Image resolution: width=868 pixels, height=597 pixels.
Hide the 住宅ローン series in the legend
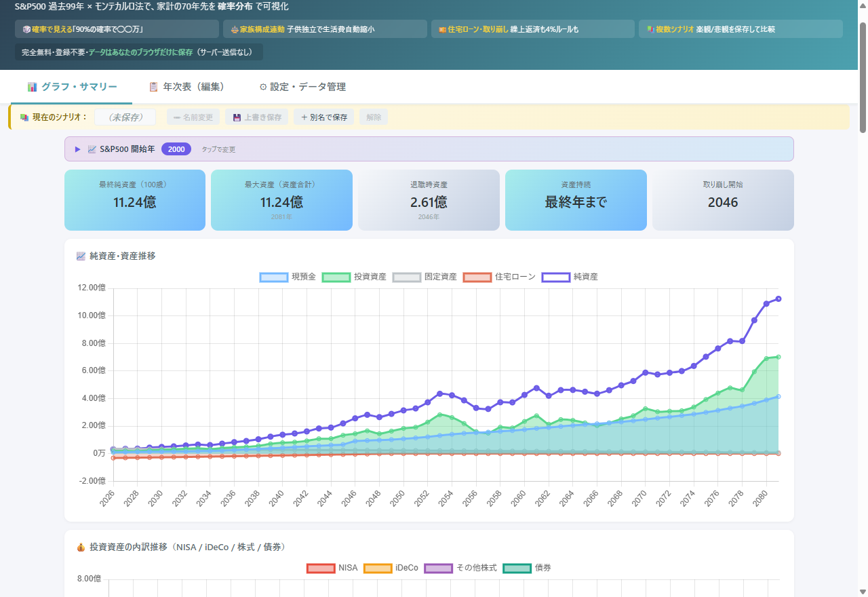coord(499,277)
